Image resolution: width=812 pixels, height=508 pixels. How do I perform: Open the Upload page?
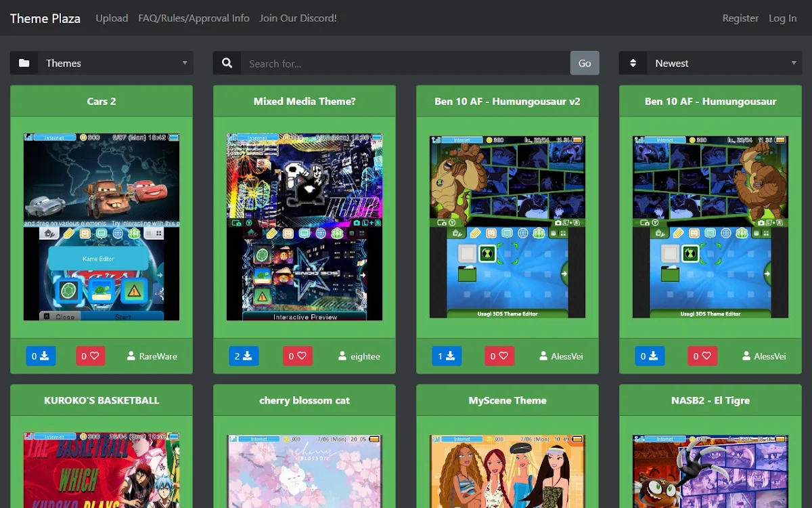[x=112, y=18]
